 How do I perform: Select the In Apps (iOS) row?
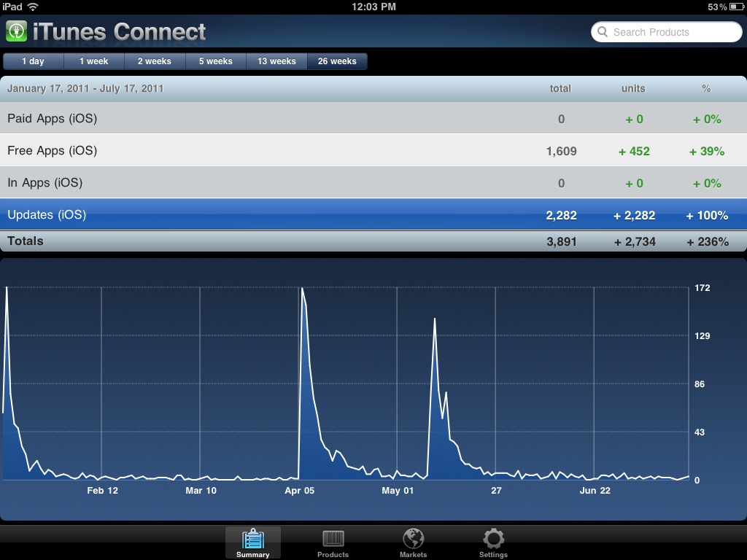(x=373, y=183)
